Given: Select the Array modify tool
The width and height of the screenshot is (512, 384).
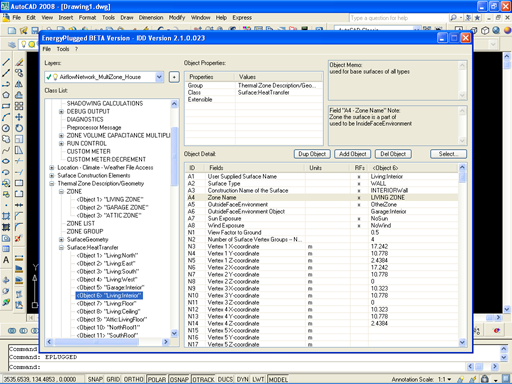Looking at the screenshot, I should point(19,106).
